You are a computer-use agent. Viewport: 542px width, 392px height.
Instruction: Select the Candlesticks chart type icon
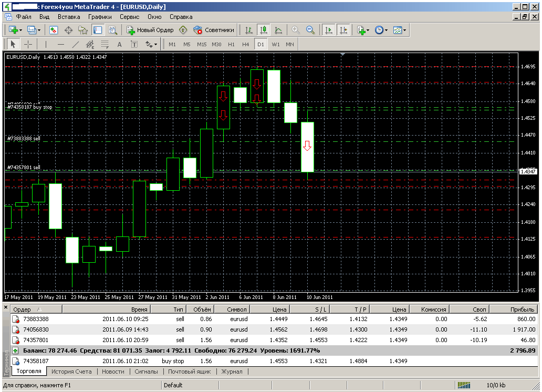click(263, 30)
